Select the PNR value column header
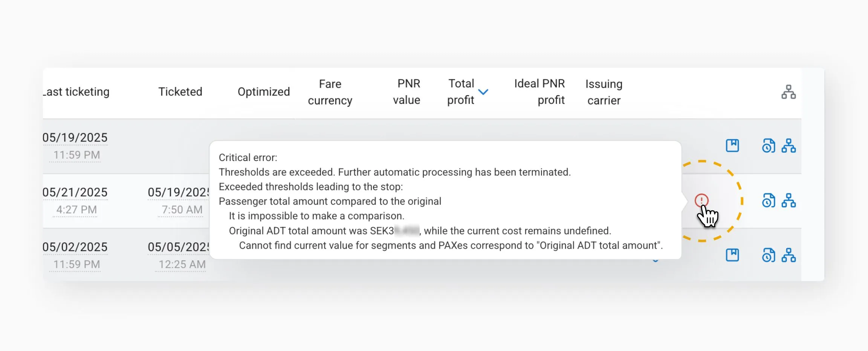 point(406,92)
